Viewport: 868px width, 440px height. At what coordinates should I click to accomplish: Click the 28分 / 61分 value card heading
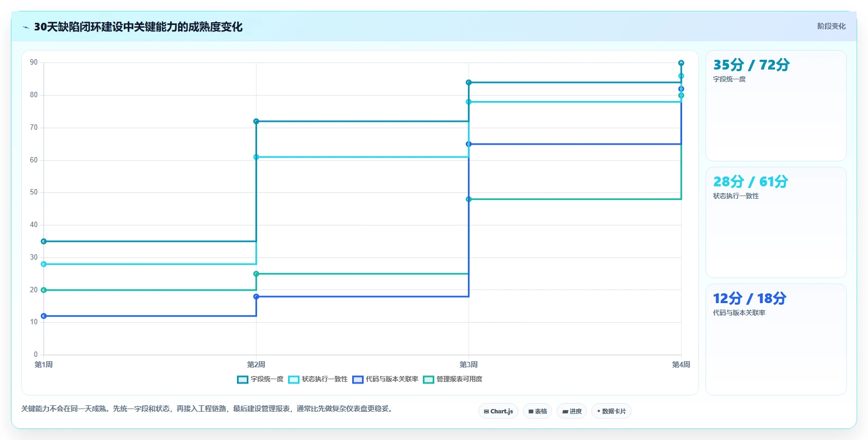click(750, 181)
